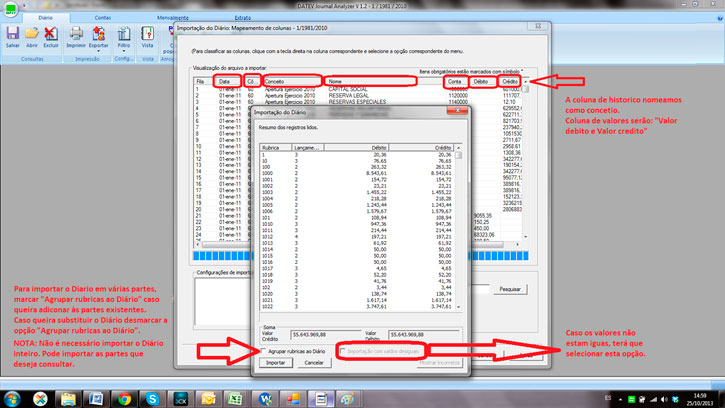
Task: Select rubrica 1000 row in summary
Action: (357, 173)
